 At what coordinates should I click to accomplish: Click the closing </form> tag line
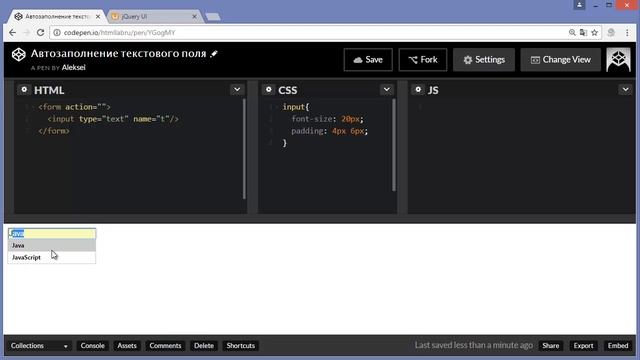pyautogui.click(x=53, y=131)
